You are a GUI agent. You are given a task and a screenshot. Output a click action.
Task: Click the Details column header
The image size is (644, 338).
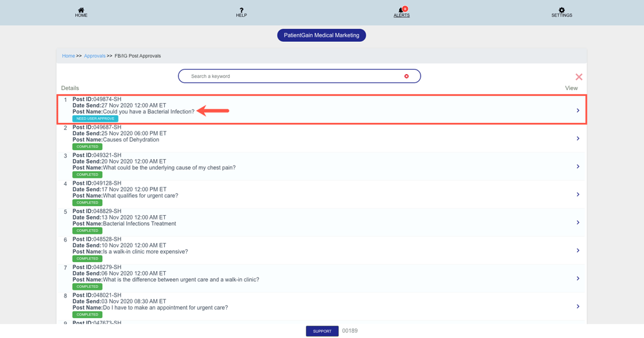coord(70,88)
